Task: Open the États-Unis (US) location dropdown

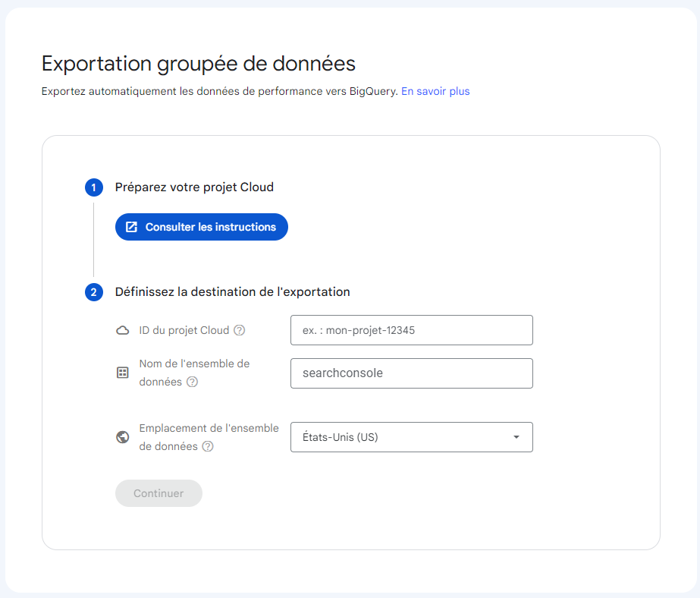Action: point(402,437)
